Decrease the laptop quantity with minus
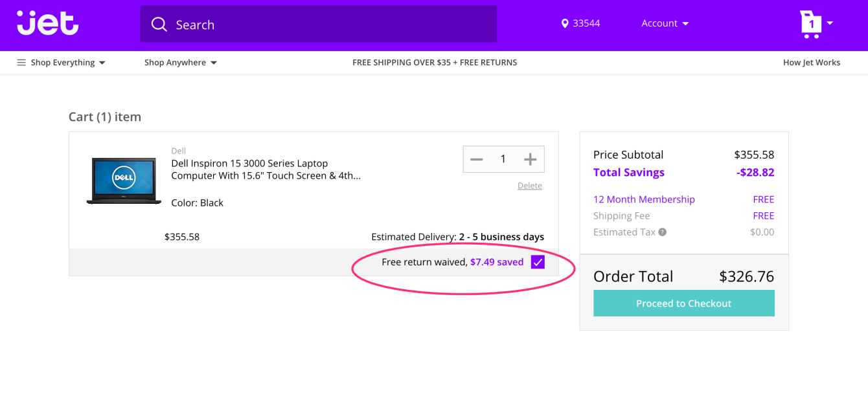The image size is (868, 396). tap(477, 159)
